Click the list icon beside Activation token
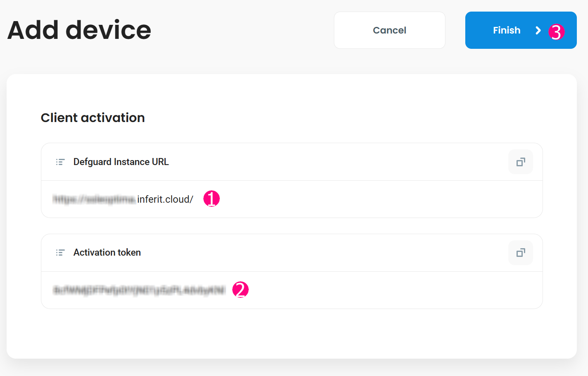Image resolution: width=588 pixels, height=376 pixels. pos(60,252)
